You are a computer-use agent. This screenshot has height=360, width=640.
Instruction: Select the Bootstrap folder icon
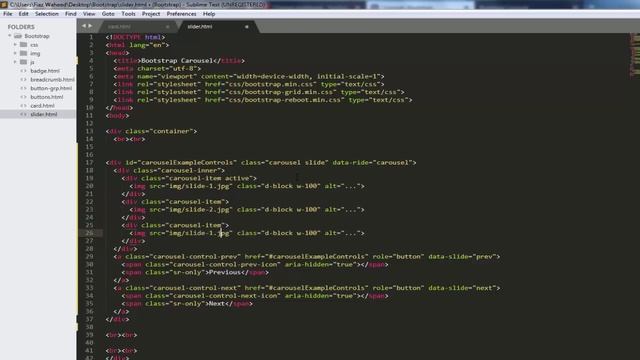click(x=18, y=36)
